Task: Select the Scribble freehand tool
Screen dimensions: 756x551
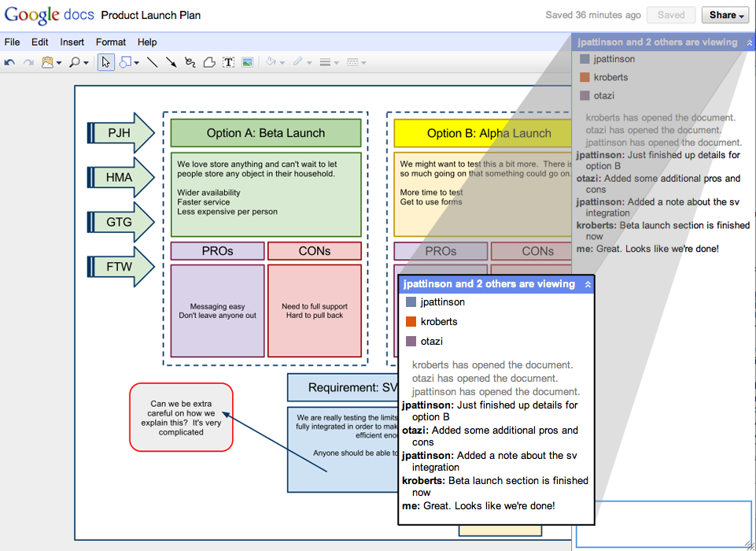Action: 190,62
